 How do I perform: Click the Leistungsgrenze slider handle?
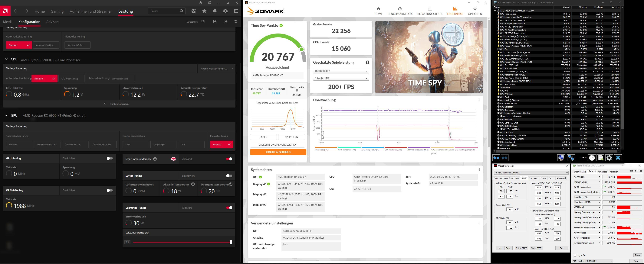(231, 242)
